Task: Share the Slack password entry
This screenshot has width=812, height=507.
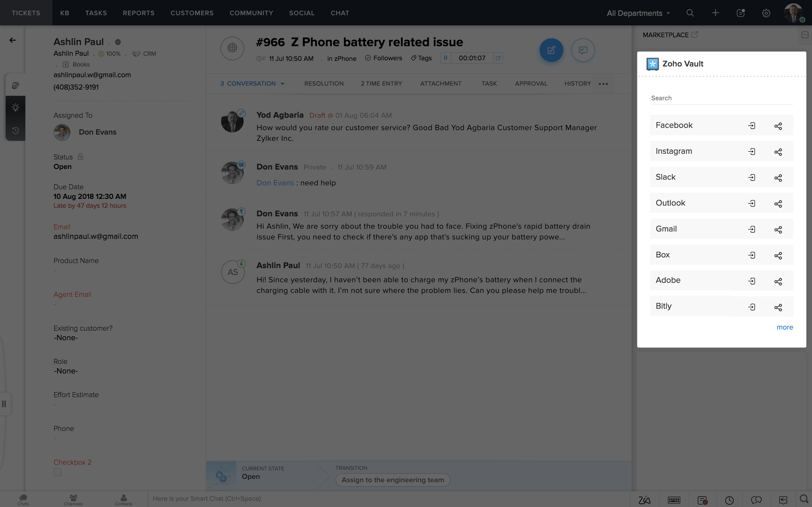Action: point(778,177)
